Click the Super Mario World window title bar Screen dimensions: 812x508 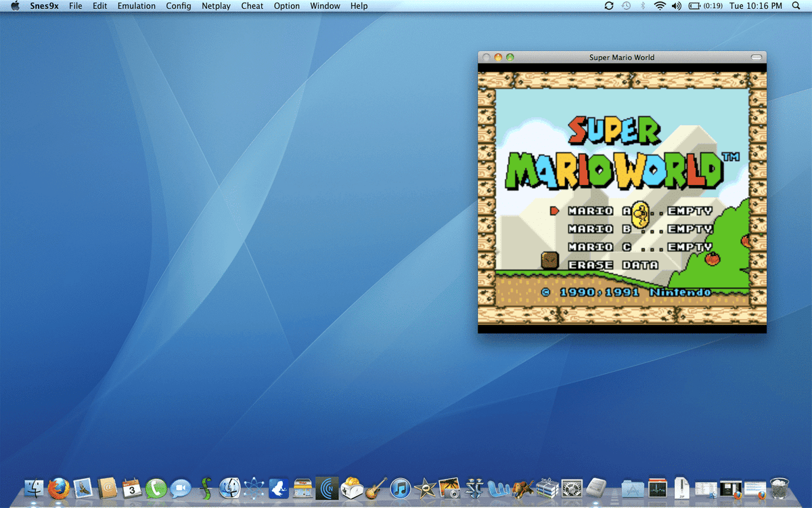point(621,58)
